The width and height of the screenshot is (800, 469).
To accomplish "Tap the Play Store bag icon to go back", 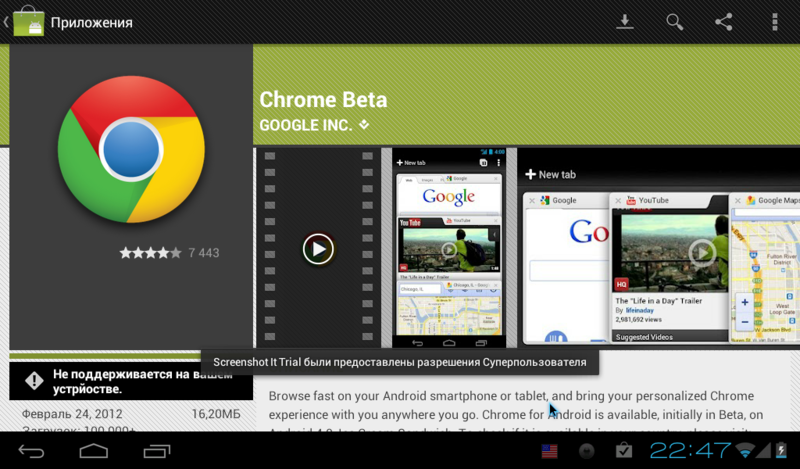I will (x=28, y=21).
